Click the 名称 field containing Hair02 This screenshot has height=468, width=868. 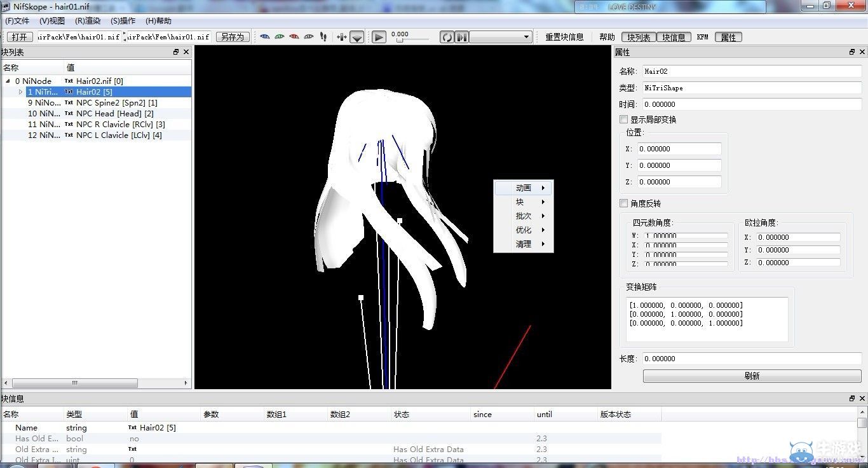tap(752, 71)
